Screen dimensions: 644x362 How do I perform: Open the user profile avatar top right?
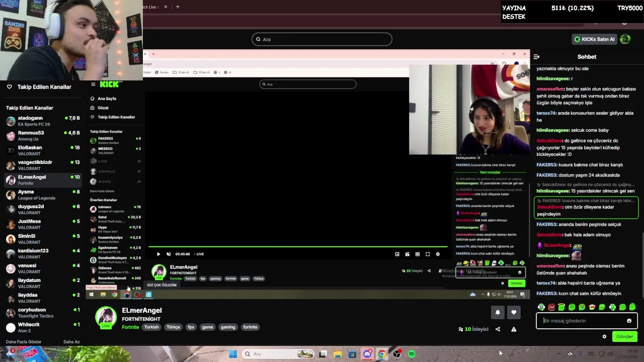(625, 39)
